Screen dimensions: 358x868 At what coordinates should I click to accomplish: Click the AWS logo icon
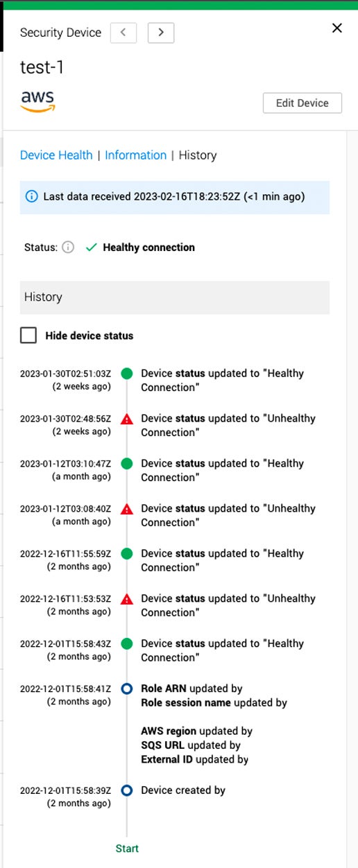click(37, 101)
